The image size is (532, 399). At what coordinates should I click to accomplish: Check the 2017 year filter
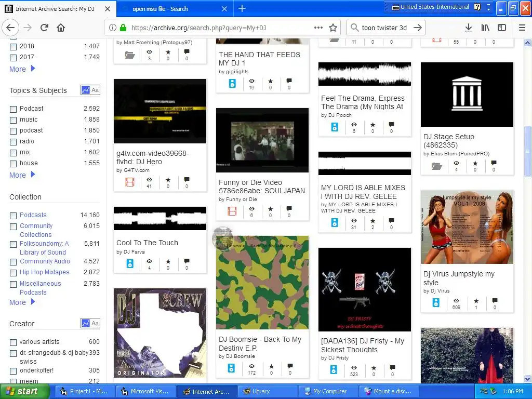pos(13,57)
